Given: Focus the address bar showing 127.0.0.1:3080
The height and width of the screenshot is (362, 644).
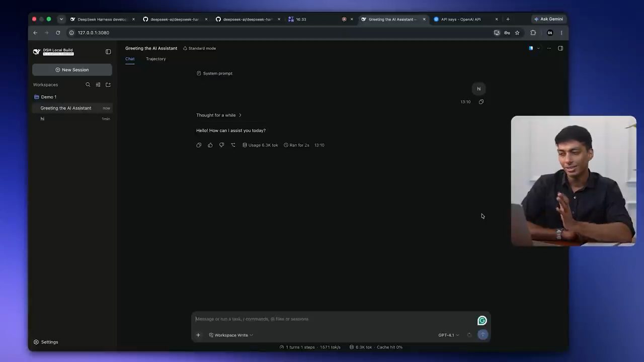Looking at the screenshot, I should (x=279, y=33).
